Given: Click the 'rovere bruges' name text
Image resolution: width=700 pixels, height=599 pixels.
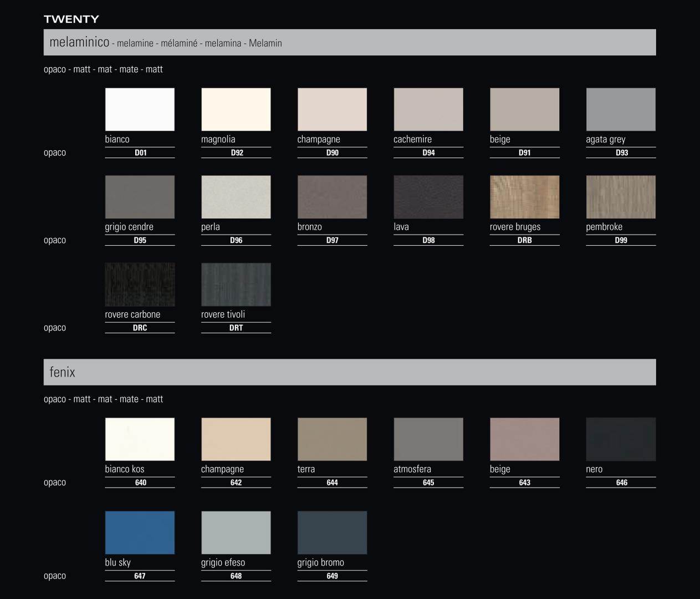Looking at the screenshot, I should tap(515, 227).
